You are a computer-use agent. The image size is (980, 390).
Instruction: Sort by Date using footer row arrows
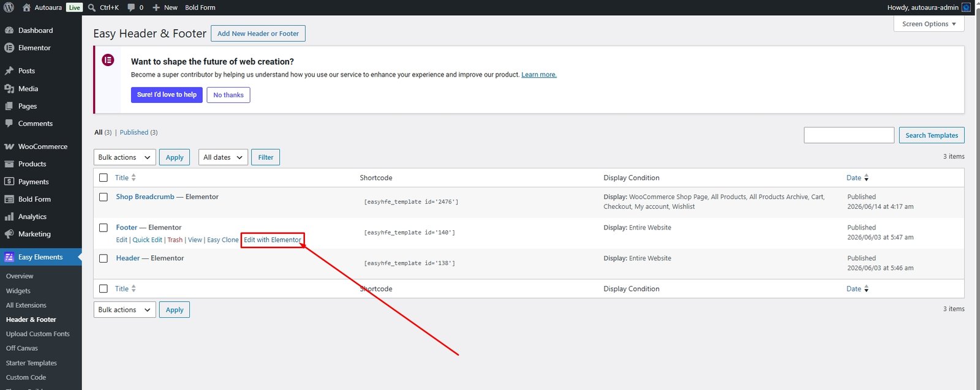coord(866,288)
